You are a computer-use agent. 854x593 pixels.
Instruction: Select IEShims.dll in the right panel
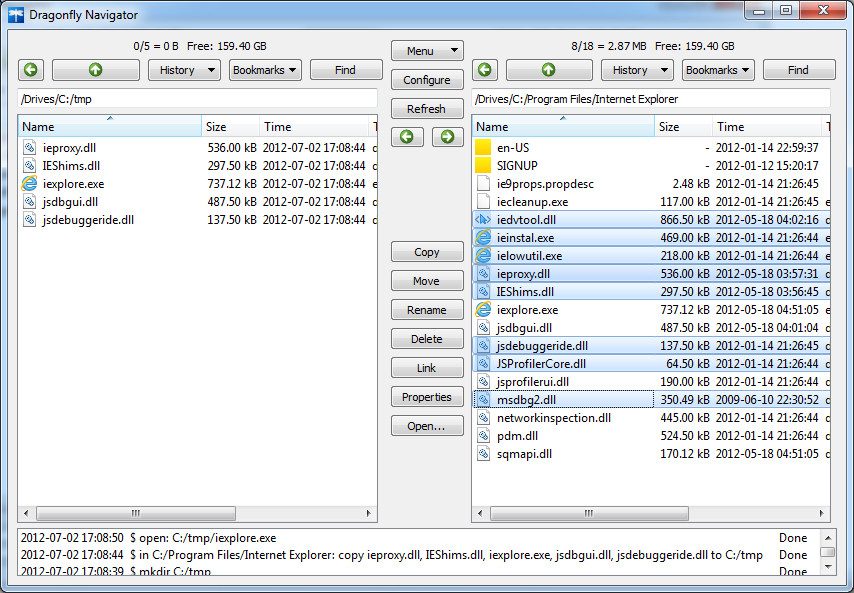click(x=651, y=292)
